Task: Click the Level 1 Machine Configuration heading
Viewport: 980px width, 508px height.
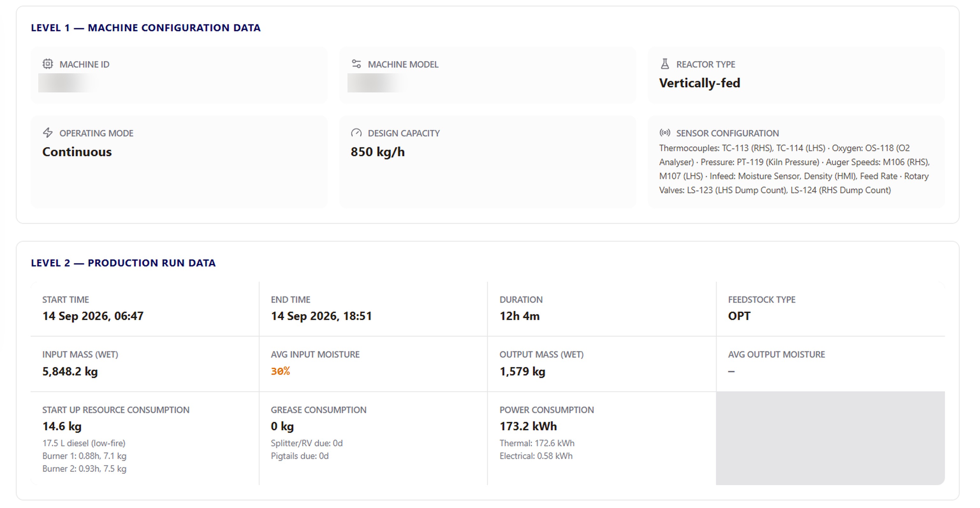Action: tap(146, 28)
